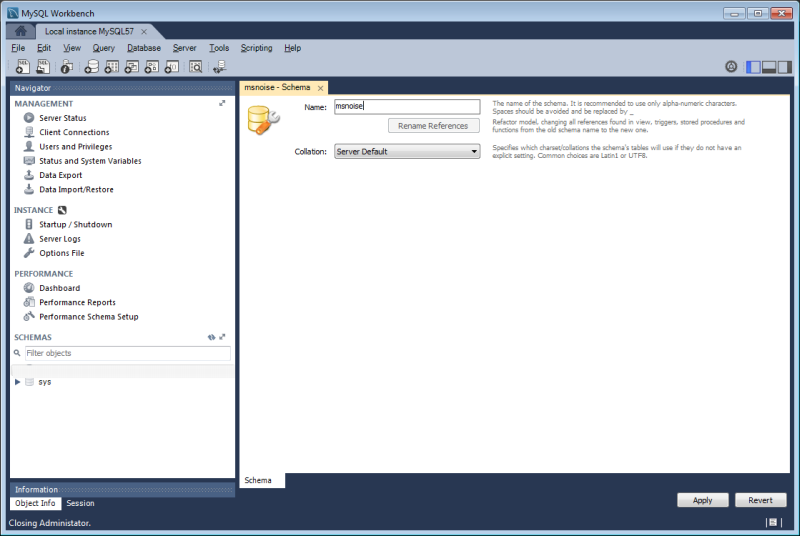This screenshot has height=536, width=800.
Task: Switch to the Session tab
Action: 80,503
